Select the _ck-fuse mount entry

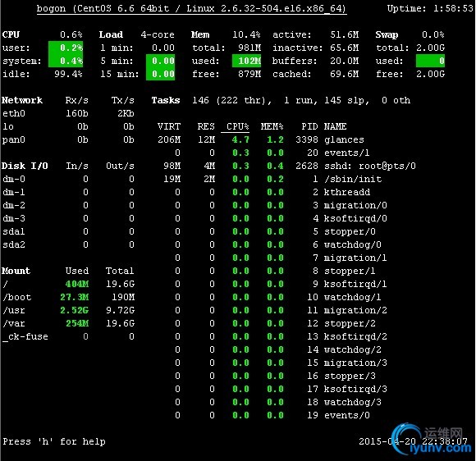[25, 336]
